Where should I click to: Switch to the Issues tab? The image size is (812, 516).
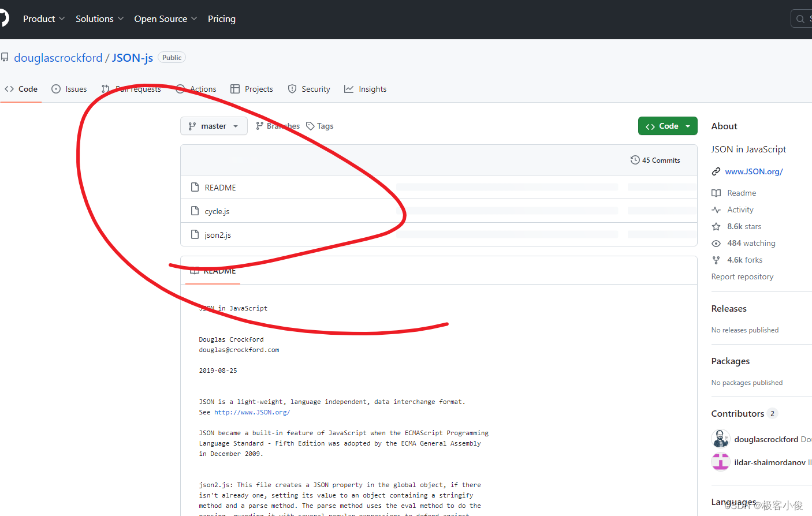tap(69, 89)
